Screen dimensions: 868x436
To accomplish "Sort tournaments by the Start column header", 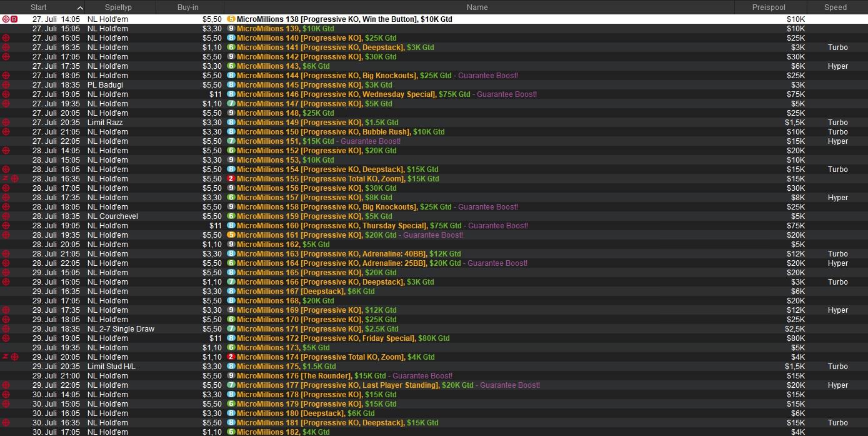I will point(39,8).
